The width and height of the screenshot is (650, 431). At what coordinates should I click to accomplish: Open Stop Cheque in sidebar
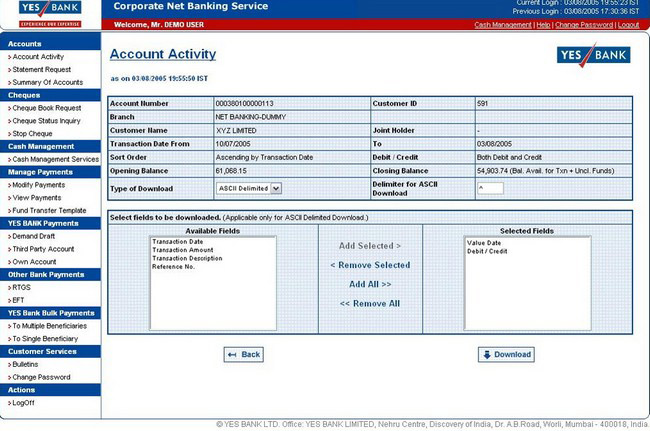[x=32, y=134]
